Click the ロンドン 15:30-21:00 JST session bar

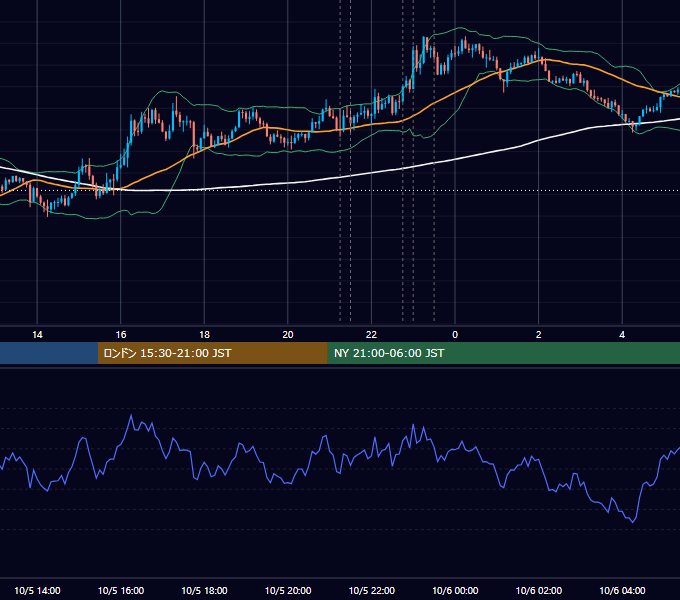[212, 353]
